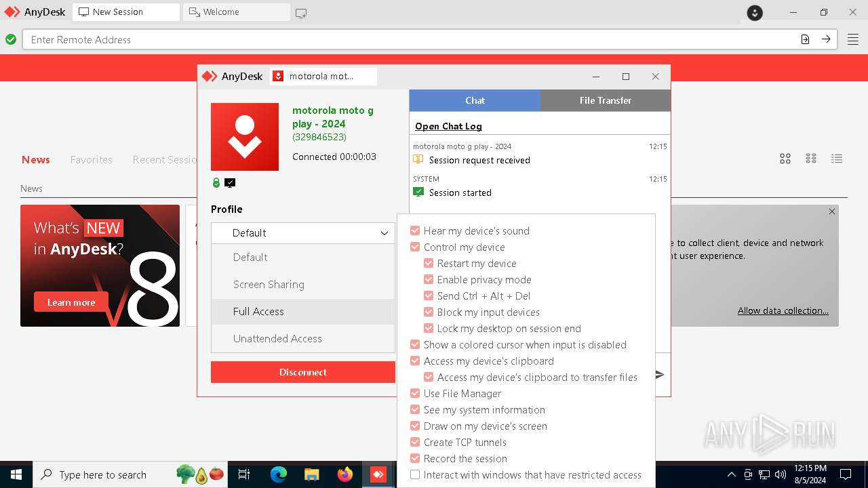Toggle colored cursor when input is disabled

click(415, 344)
